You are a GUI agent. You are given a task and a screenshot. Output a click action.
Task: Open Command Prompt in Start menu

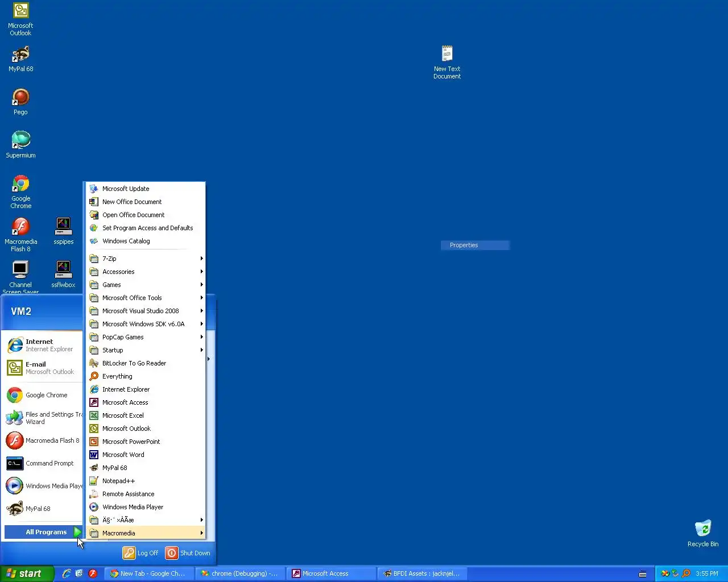[43, 463]
